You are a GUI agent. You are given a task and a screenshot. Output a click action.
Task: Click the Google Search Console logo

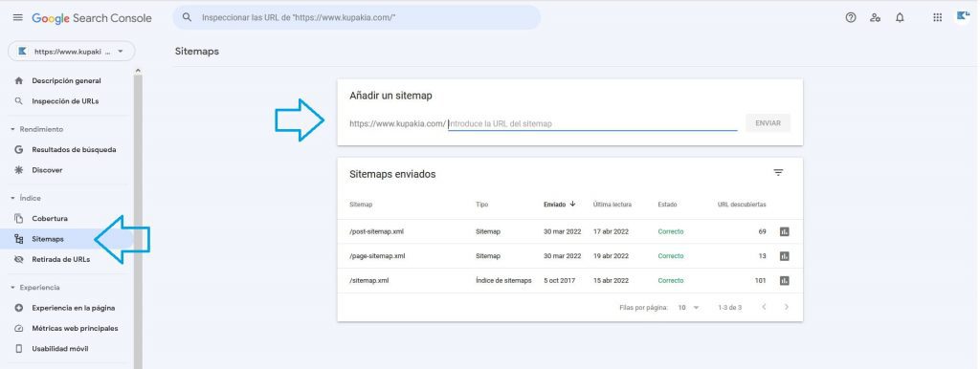[x=92, y=18]
